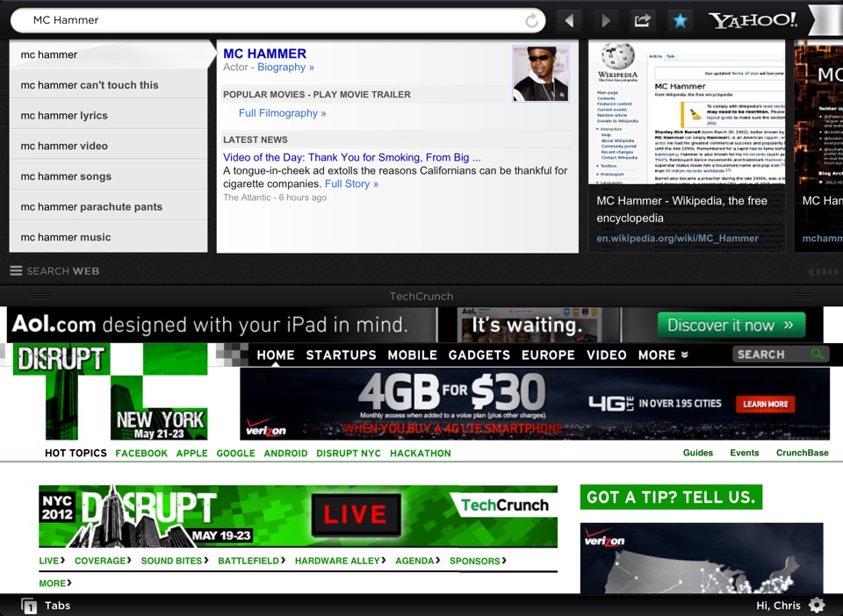Viewport: 843px width, 616px height.
Task: Click the TechCrunch pane title bar
Action: [421, 296]
